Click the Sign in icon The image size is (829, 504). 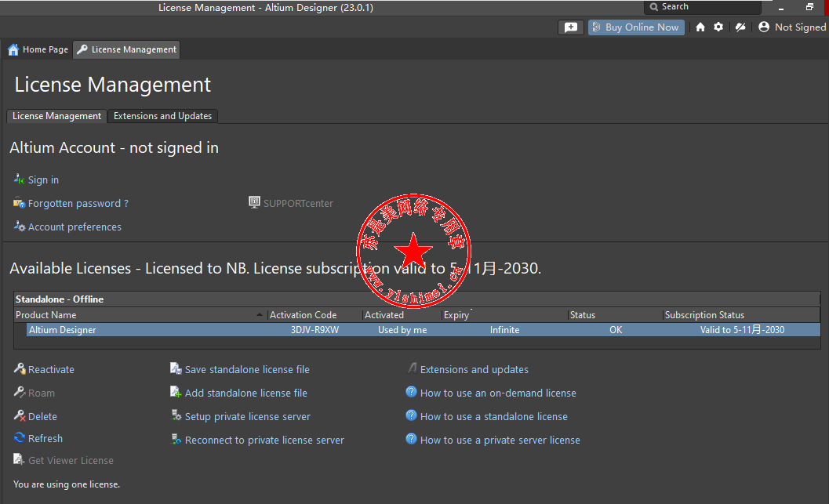point(19,179)
